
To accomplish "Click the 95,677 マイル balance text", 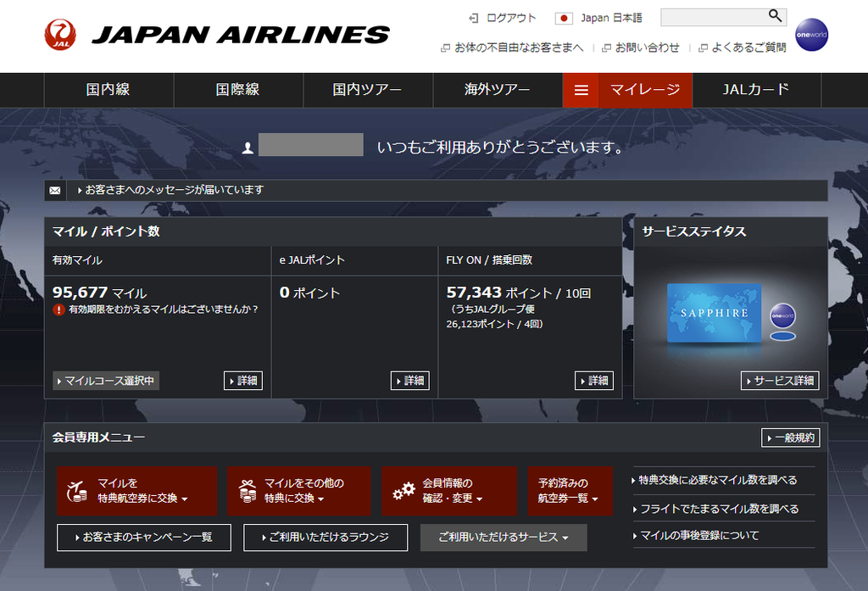I will (100, 293).
